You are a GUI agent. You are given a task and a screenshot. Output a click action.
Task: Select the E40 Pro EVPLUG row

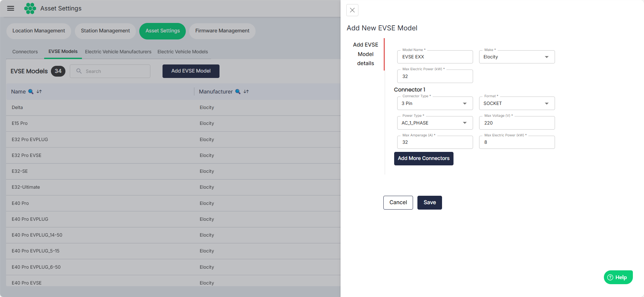173,219
